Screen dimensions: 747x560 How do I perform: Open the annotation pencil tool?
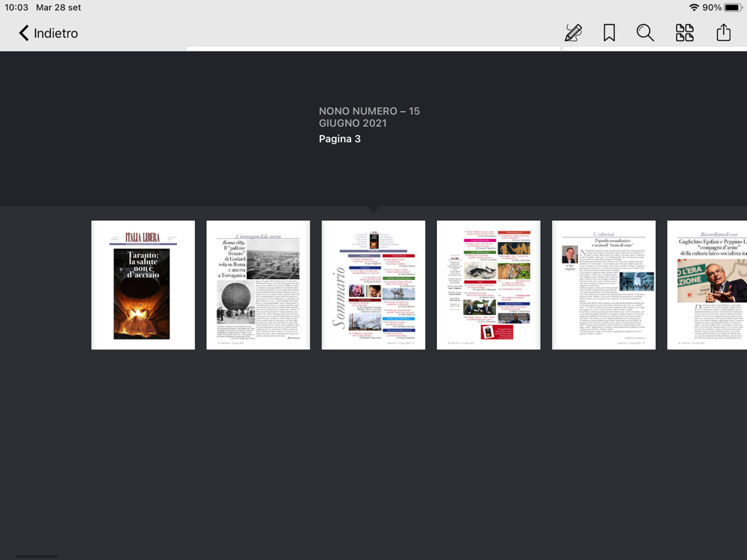click(573, 33)
